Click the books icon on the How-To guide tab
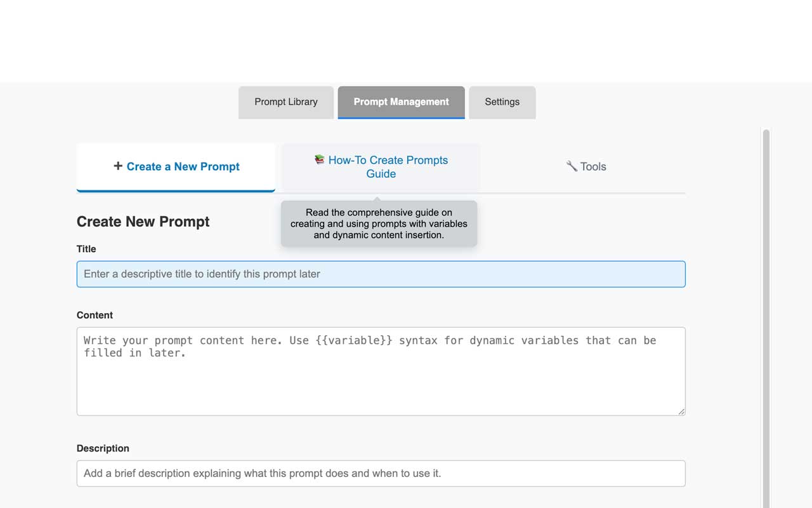Screen dimensions: 812x508 point(320,159)
